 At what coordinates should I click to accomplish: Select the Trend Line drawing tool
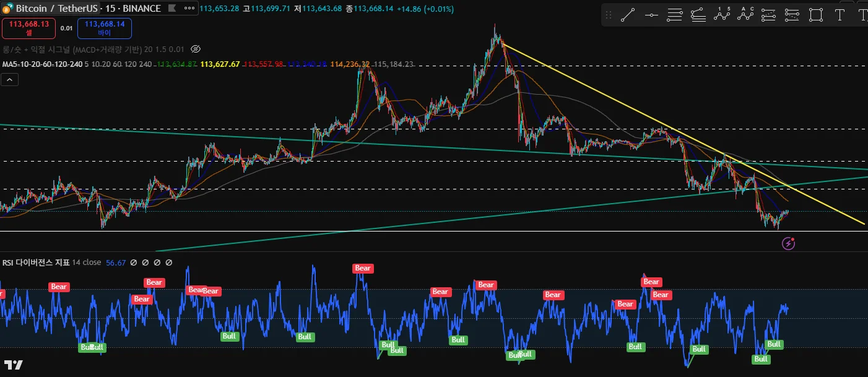click(x=628, y=15)
